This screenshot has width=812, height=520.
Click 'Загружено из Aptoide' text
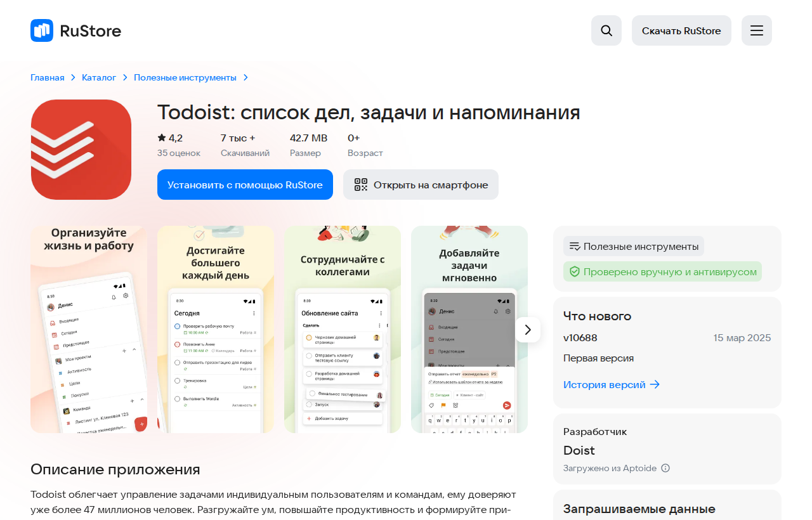610,468
